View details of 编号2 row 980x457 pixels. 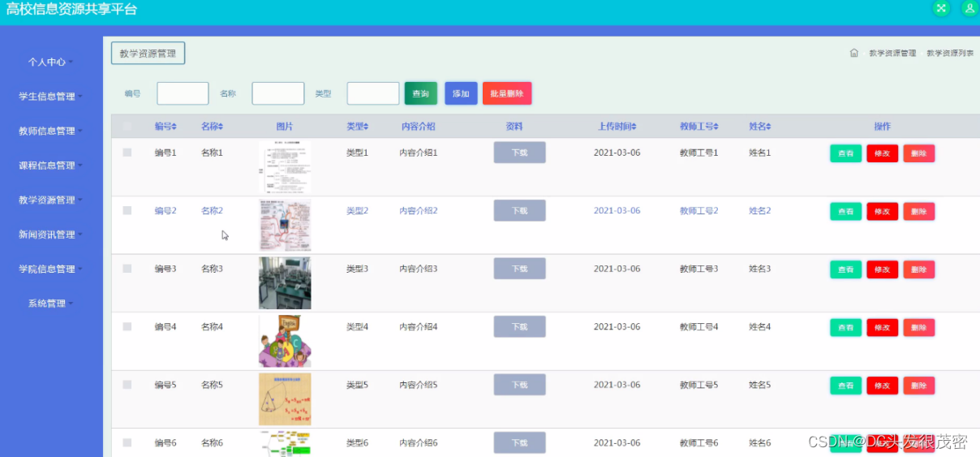(x=845, y=211)
